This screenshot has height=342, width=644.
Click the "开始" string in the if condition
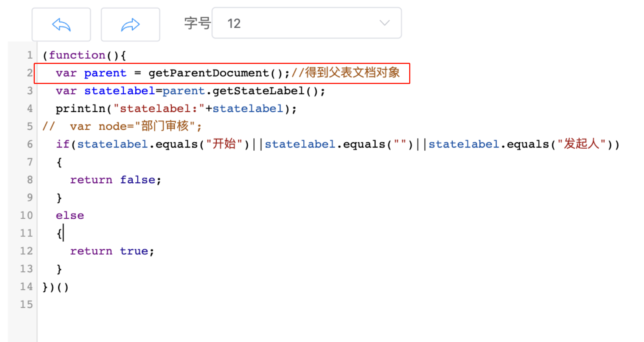(224, 144)
